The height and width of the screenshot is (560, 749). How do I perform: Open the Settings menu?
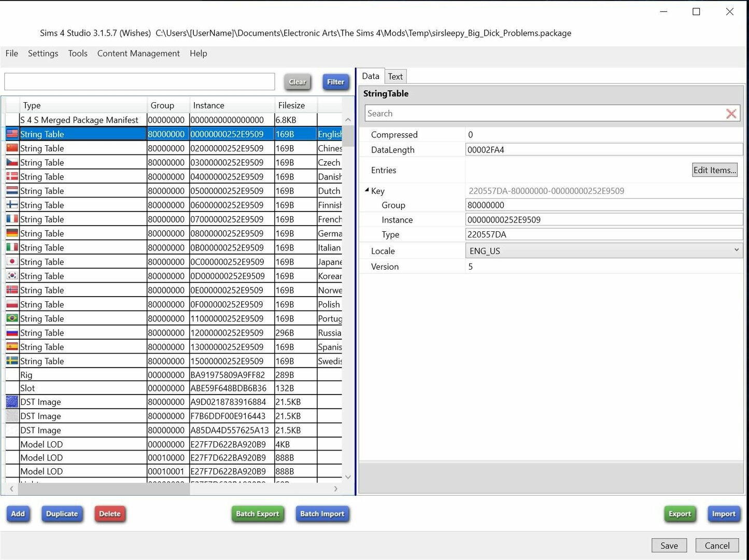click(x=43, y=53)
